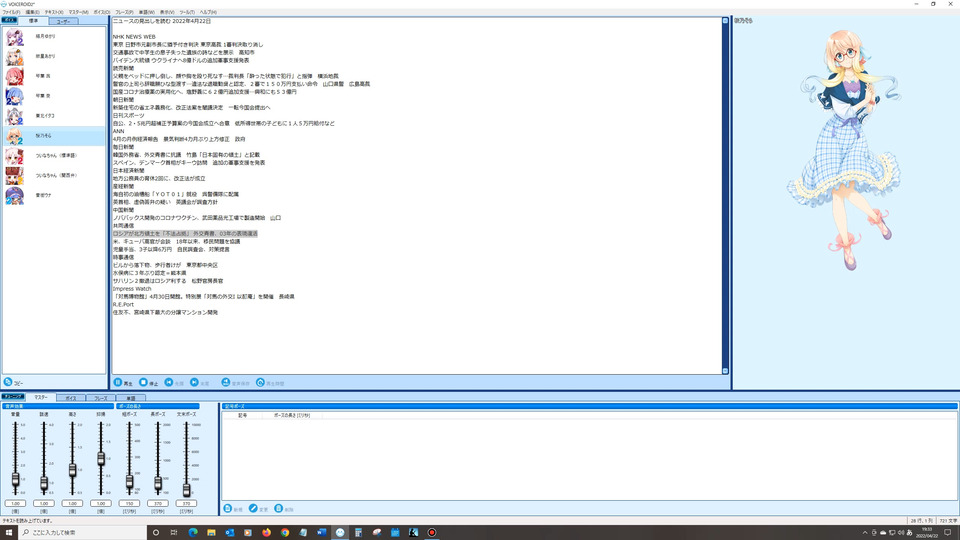Image resolution: width=960 pixels, height=540 pixels.
Task: Choose the 琴葉 葵 voice avatar
Action: (x=15, y=96)
